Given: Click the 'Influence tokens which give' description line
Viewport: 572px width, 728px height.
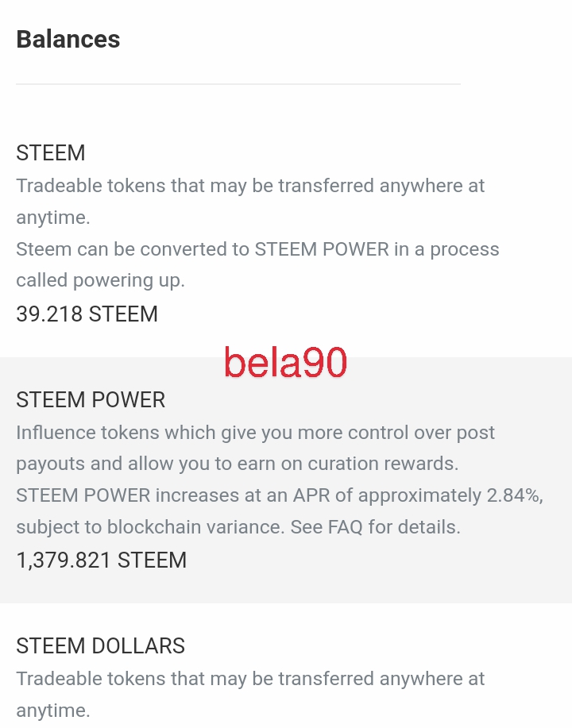Looking at the screenshot, I should (x=255, y=433).
